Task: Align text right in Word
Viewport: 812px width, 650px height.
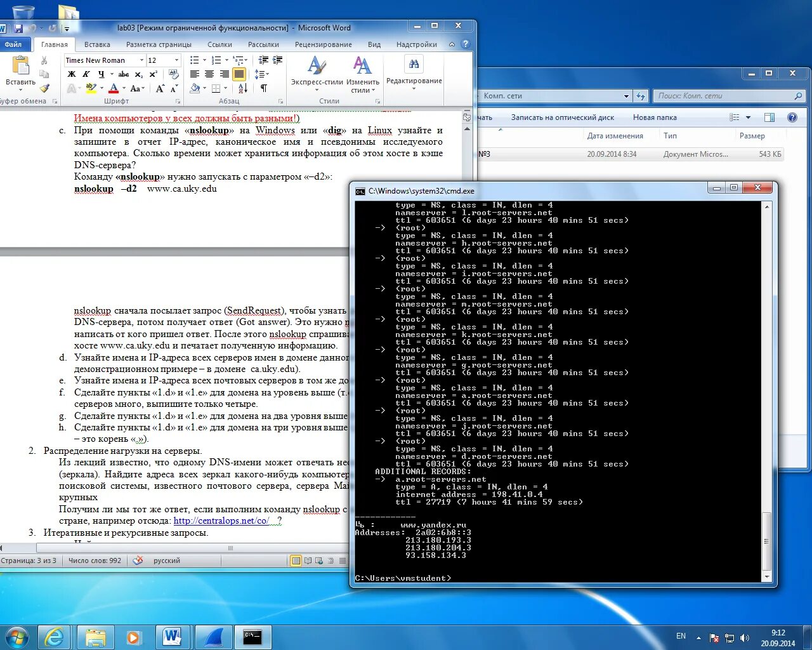Action: coord(224,74)
